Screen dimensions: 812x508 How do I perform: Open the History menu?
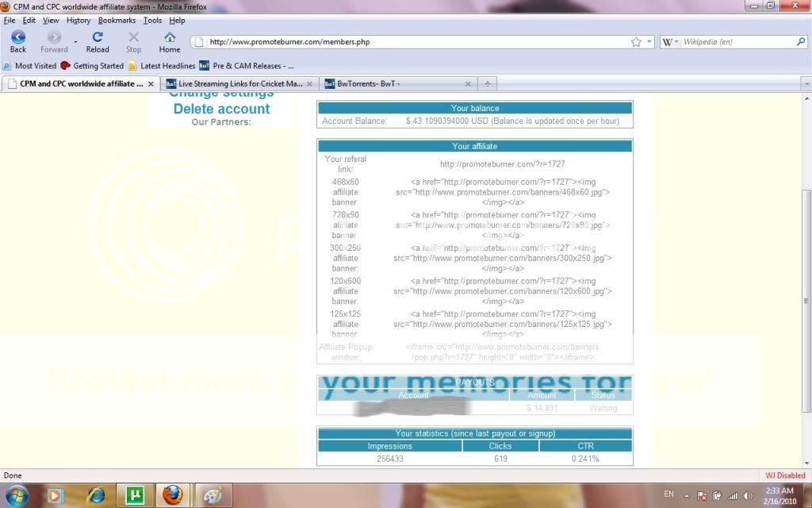pyautogui.click(x=79, y=20)
